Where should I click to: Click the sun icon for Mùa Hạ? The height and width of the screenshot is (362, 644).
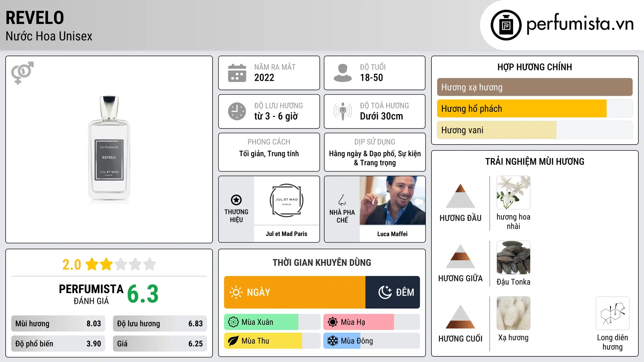point(333,322)
